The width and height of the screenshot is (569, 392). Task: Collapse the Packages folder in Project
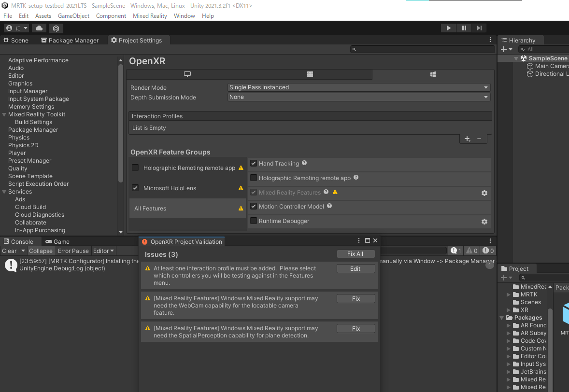click(x=502, y=318)
